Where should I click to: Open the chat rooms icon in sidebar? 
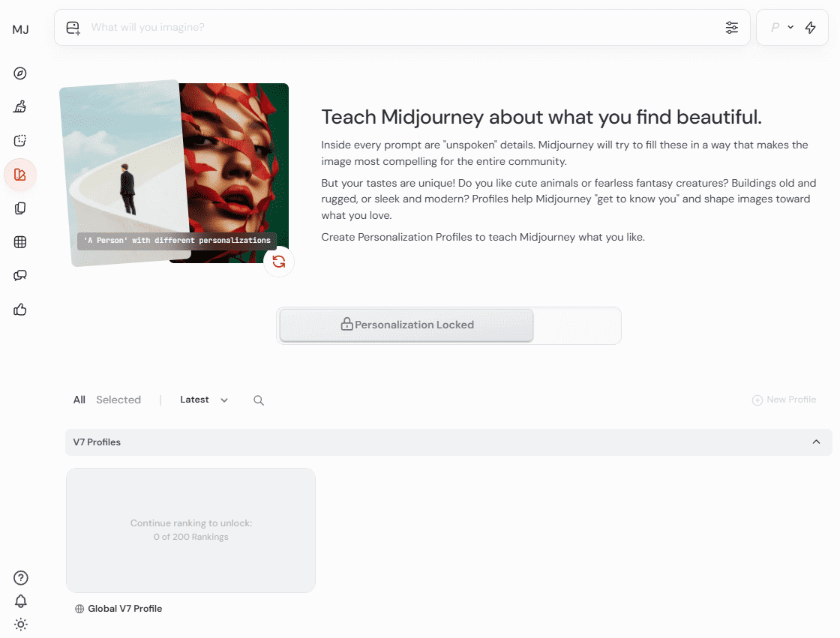pyautogui.click(x=20, y=276)
